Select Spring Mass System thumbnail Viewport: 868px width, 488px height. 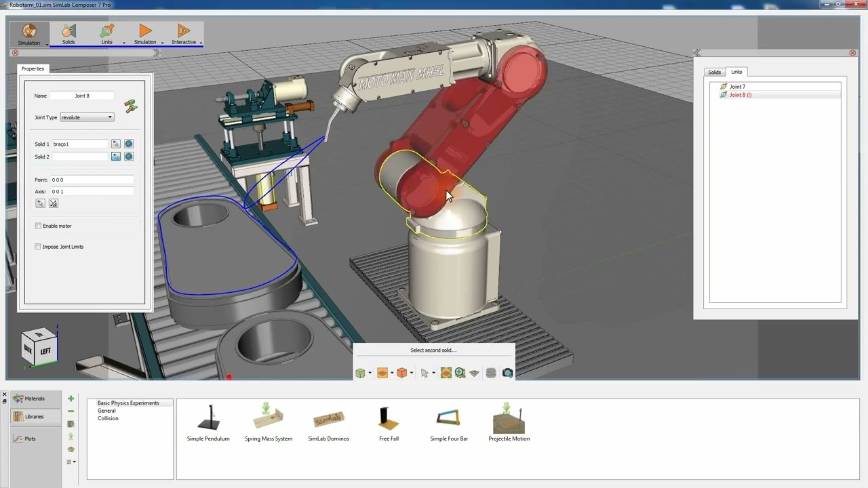pos(269,422)
